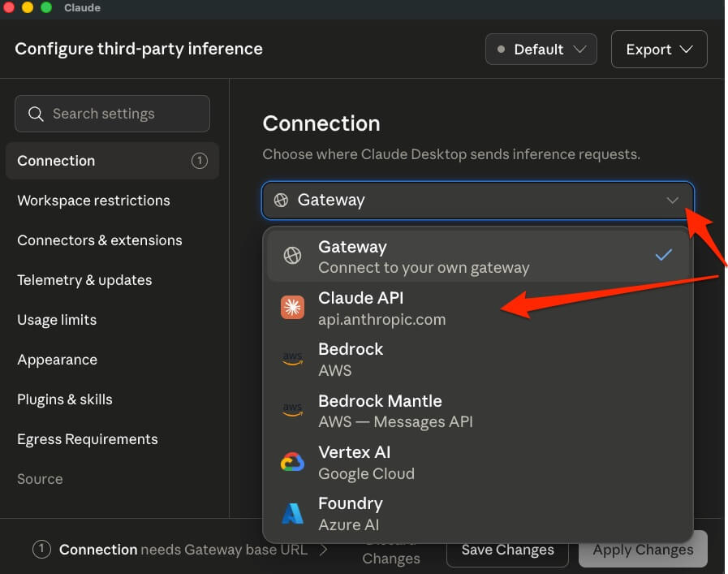Viewport: 728px width, 574px height.
Task: Open Plugins & skills settings
Action: coord(112,399)
